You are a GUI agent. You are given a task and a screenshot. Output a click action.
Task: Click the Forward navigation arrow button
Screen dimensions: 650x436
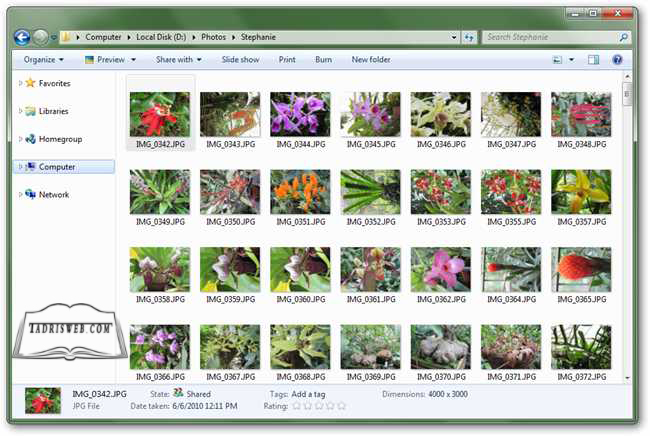tap(41, 37)
